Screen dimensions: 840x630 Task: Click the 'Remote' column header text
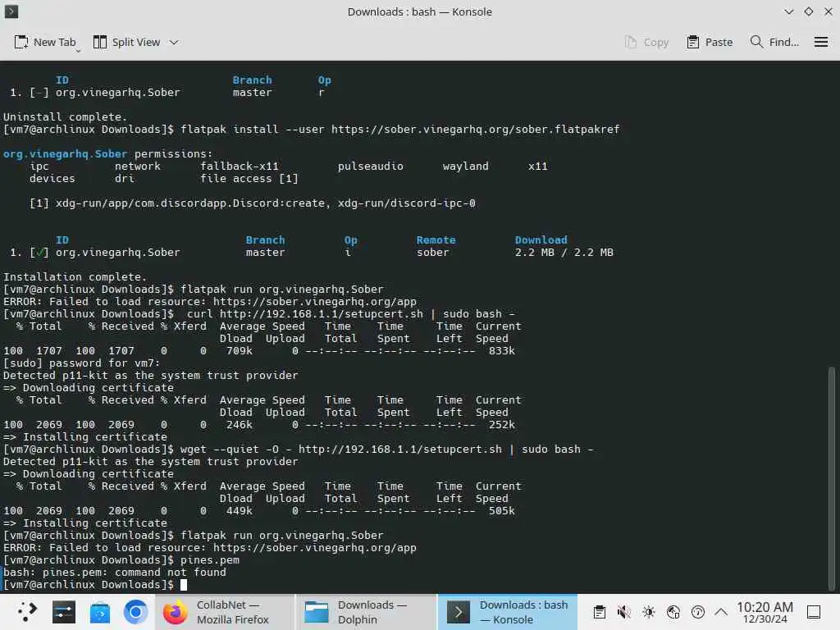coord(436,240)
